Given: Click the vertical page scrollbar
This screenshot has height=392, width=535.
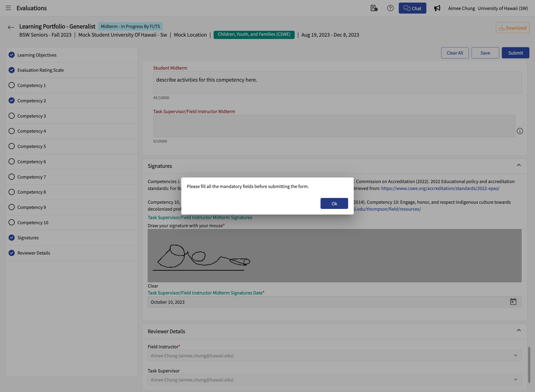Looking at the screenshot, I should pos(529,365).
